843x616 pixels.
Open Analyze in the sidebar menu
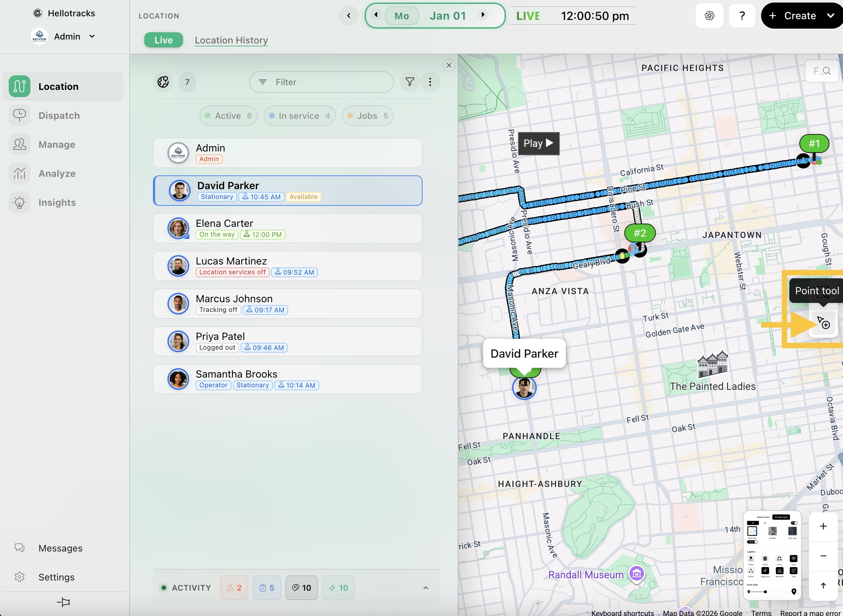[x=57, y=174]
